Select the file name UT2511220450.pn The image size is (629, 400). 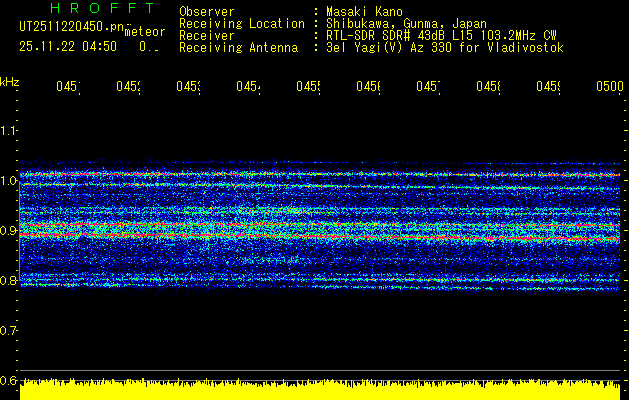(72, 27)
